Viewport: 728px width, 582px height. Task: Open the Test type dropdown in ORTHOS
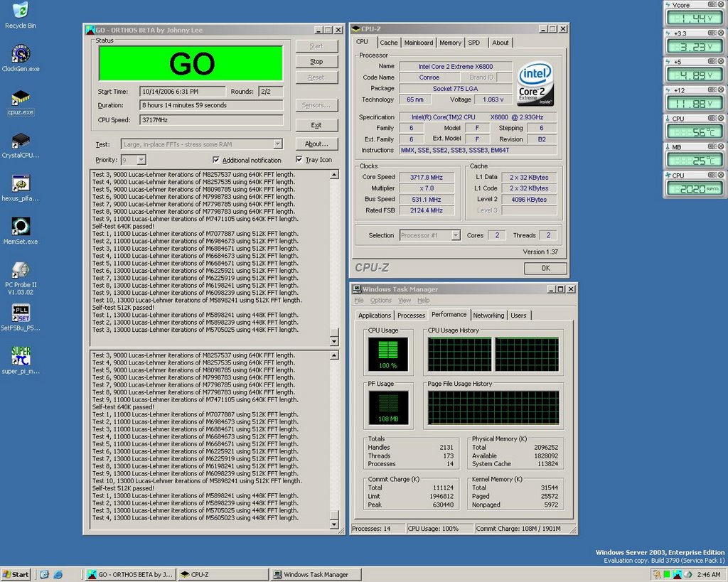[x=278, y=144]
